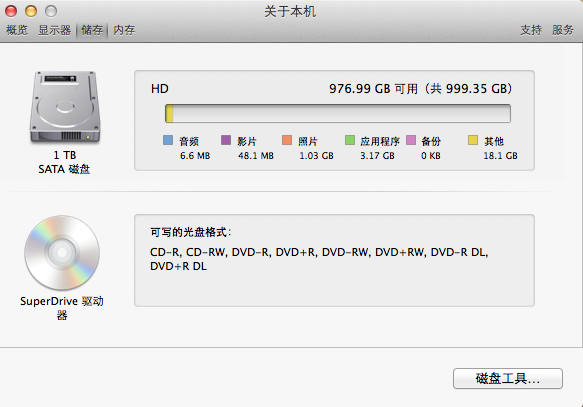
Task: Click the pink 备份 legend swatch
Action: coord(411,140)
